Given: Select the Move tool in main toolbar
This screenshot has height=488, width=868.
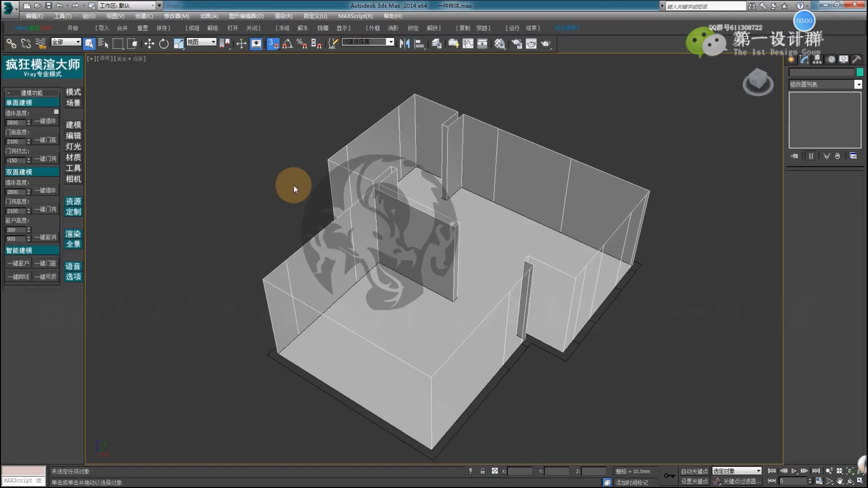Looking at the screenshot, I should click(149, 44).
